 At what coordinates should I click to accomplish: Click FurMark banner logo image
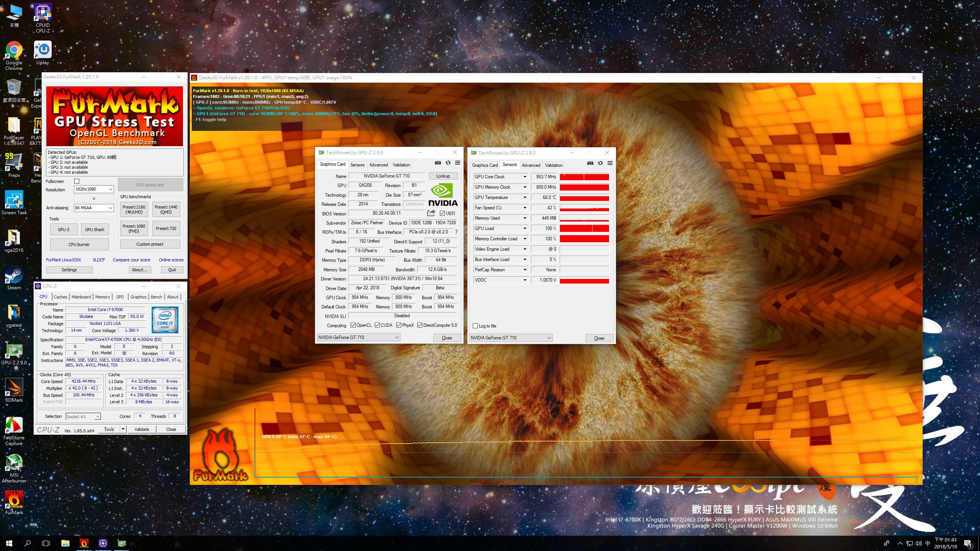(115, 116)
